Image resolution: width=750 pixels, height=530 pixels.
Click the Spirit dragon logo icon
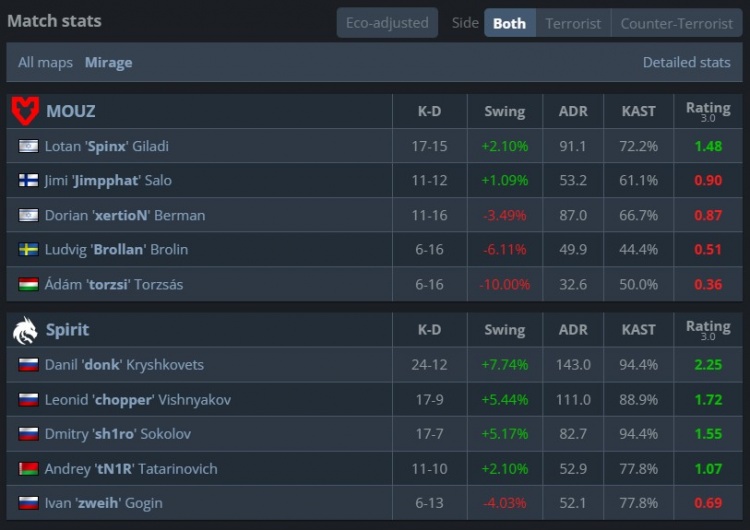(25, 329)
